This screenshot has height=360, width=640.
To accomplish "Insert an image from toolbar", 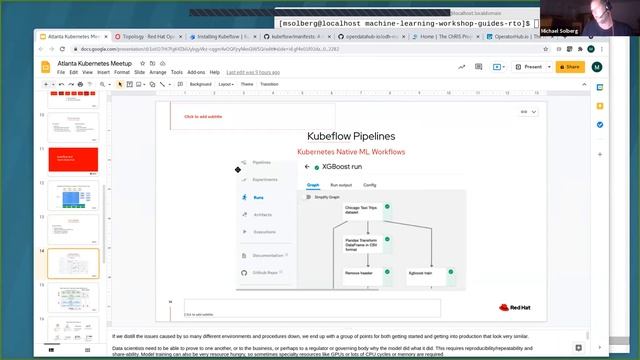I will (139, 84).
